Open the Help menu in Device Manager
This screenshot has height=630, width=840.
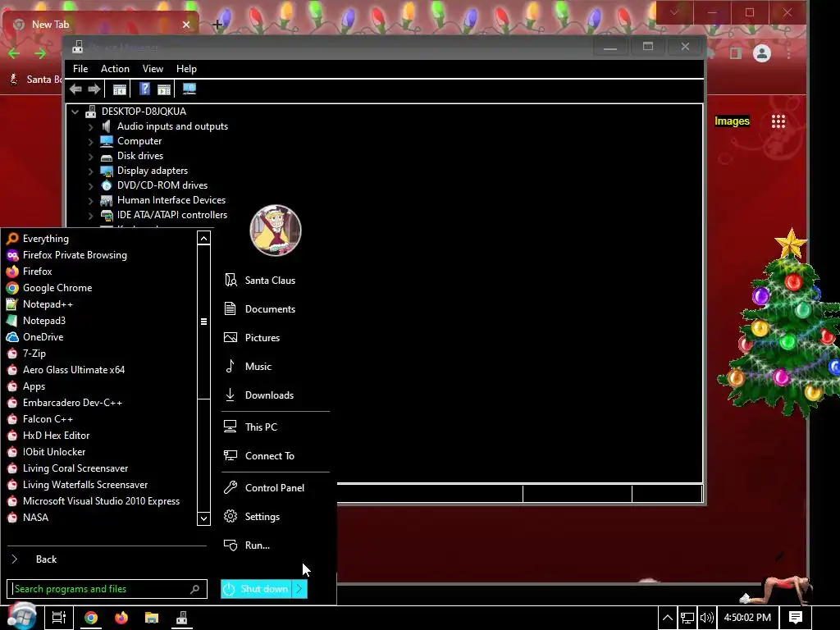(x=186, y=69)
